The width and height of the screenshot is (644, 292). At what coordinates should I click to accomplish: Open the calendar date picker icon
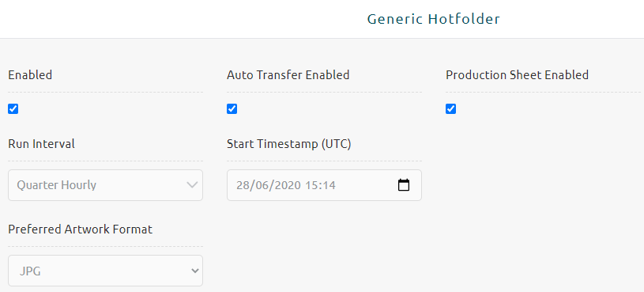point(404,185)
